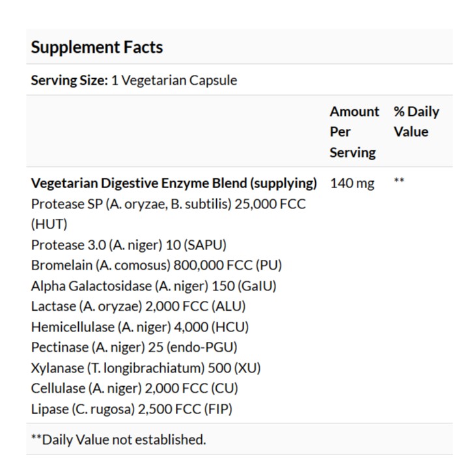The width and height of the screenshot is (476, 476).
Task: Select Vegetarian Digestive Enzyme Blend row title
Action: pyautogui.click(x=174, y=184)
